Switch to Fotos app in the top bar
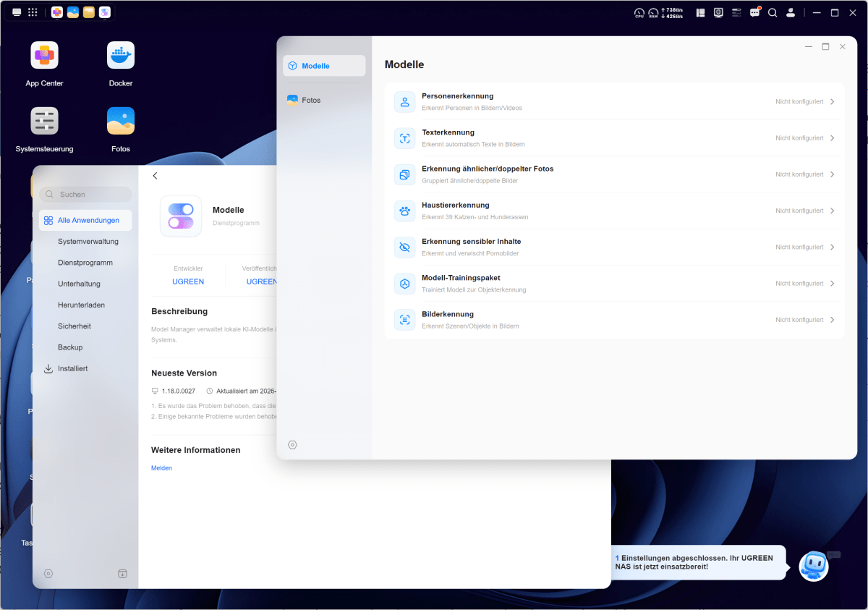The width and height of the screenshot is (868, 610). coord(73,12)
